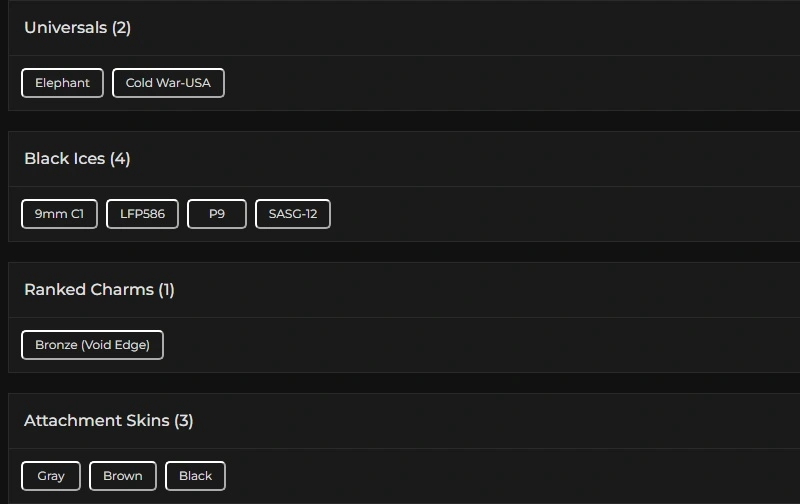The image size is (800, 504).
Task: Click the (4) count beside Black Ices
Action: pos(120,159)
